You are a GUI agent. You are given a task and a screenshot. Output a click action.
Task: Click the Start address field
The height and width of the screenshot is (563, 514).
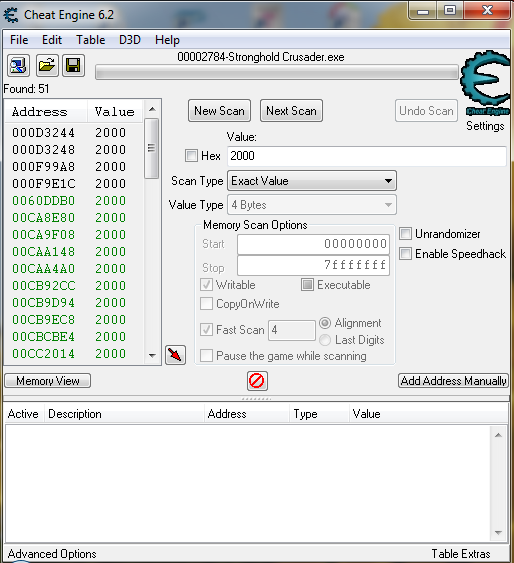pyautogui.click(x=313, y=244)
